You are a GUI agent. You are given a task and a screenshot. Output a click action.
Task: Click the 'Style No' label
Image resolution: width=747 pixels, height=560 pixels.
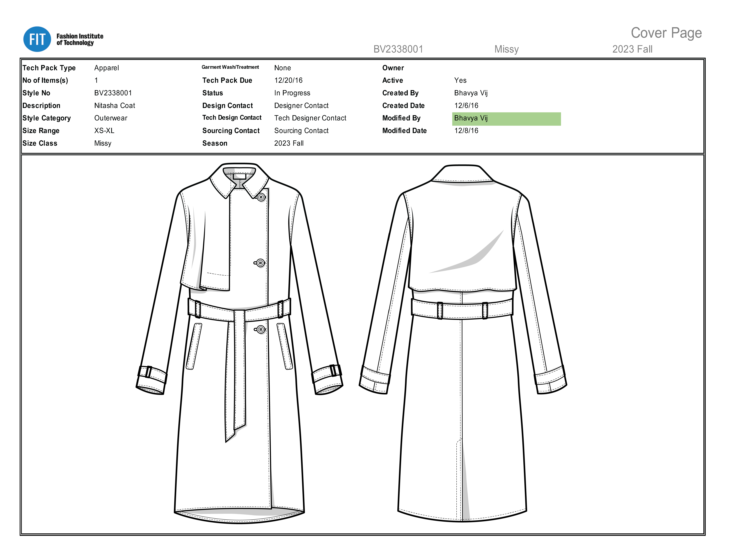[x=36, y=93]
